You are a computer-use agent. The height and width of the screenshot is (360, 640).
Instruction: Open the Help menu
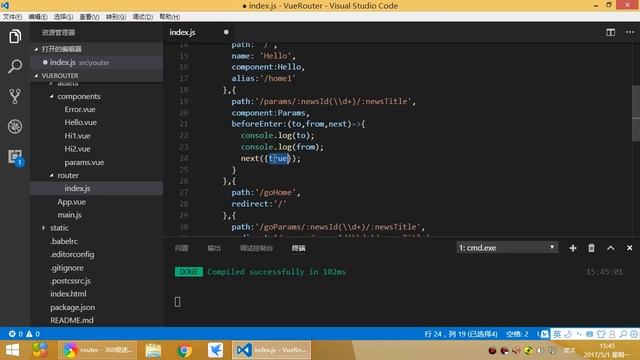tap(169, 17)
